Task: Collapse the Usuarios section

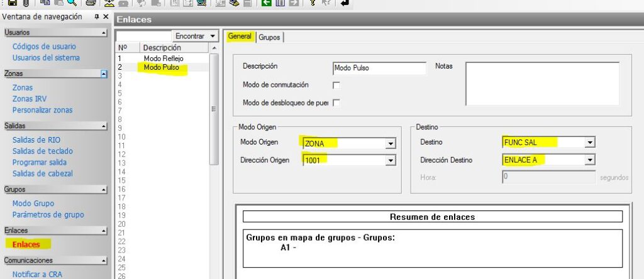Action: tap(104, 33)
